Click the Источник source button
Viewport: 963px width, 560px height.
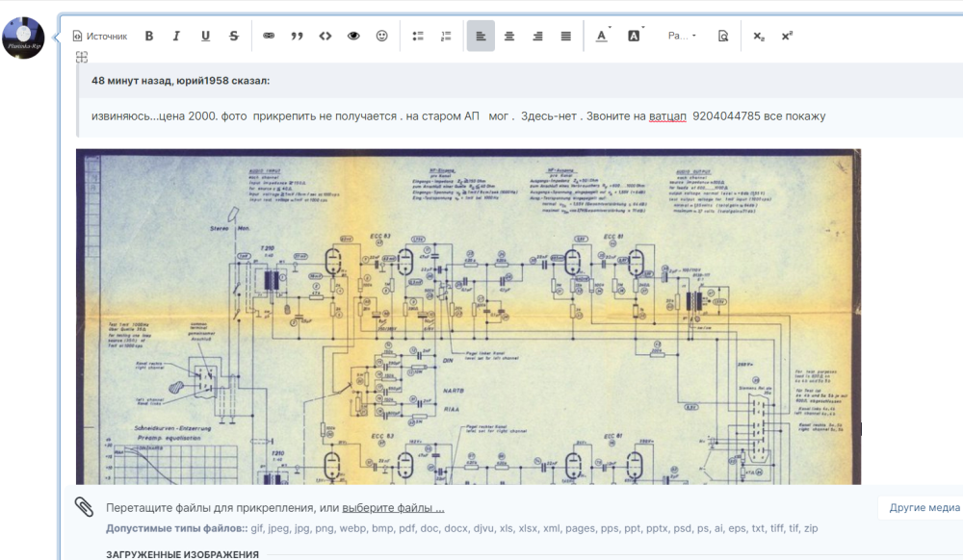click(x=100, y=37)
